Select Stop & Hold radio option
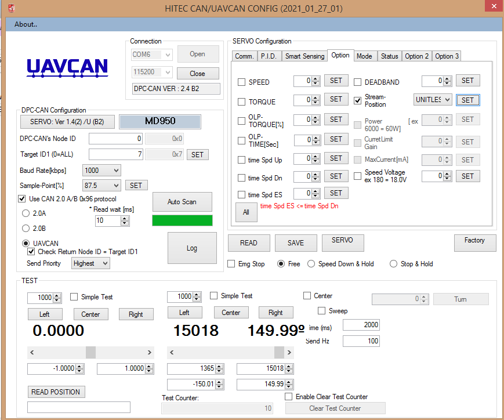 coord(393,264)
